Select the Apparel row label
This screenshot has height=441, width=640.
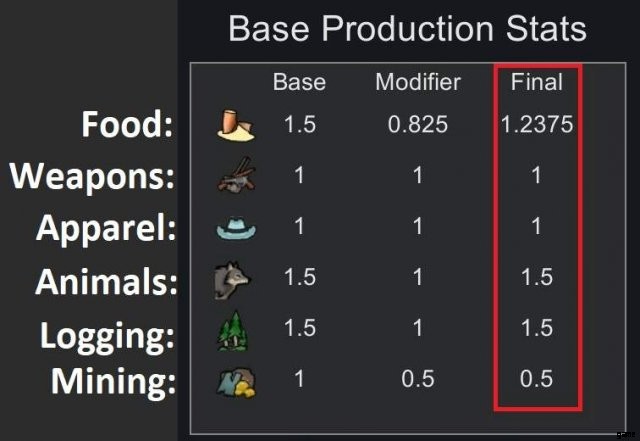(x=106, y=229)
